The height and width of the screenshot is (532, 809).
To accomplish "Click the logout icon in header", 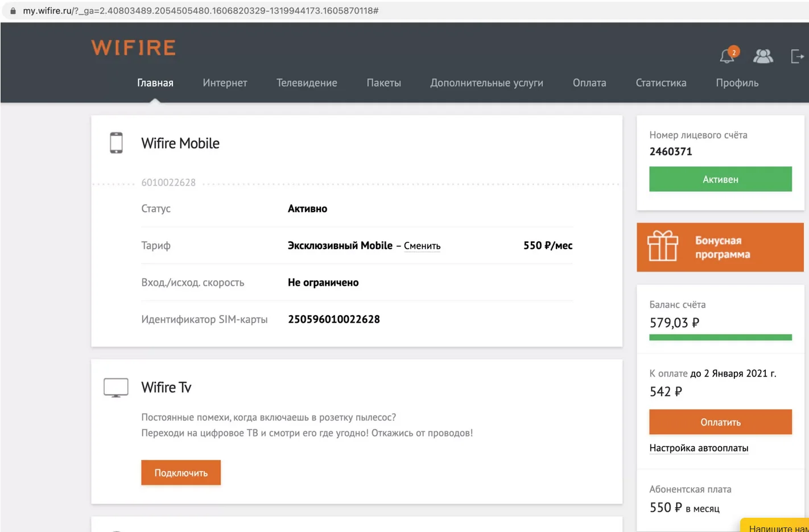I will (x=797, y=56).
